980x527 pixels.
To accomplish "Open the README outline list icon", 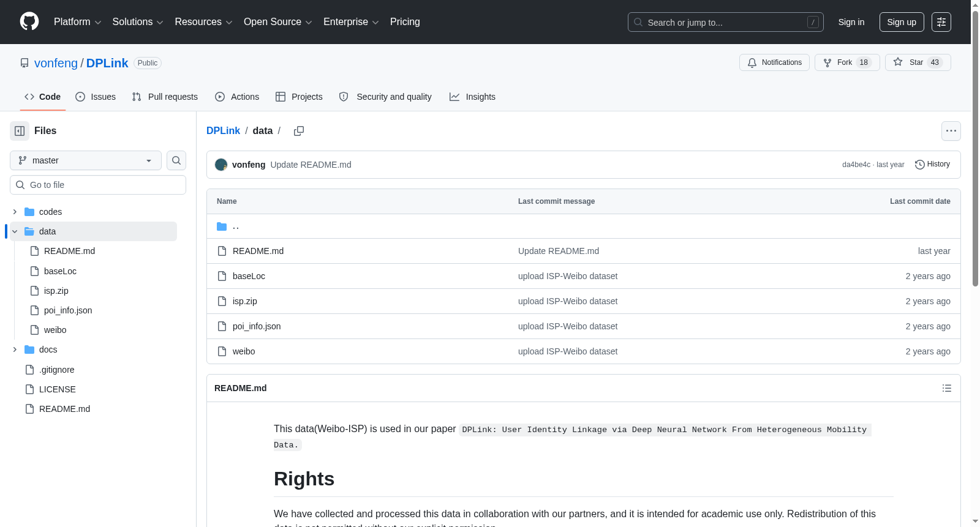I will coord(947,388).
